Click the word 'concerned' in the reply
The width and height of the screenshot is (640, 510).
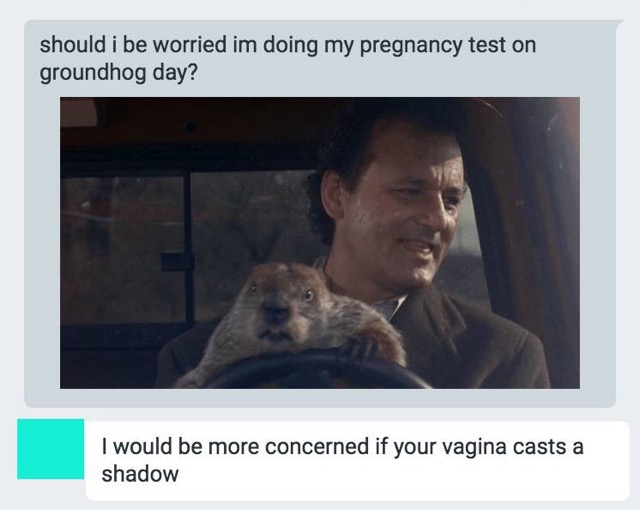pyautogui.click(x=317, y=446)
